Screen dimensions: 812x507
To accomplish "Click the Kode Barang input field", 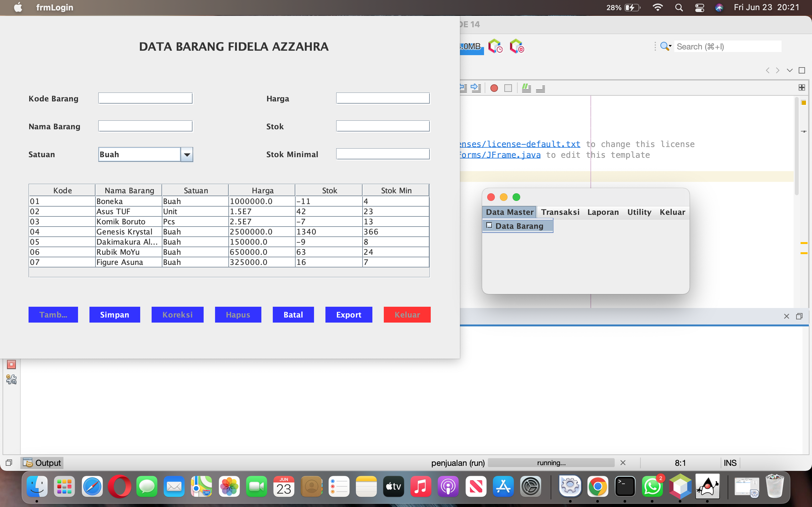I will point(145,98).
